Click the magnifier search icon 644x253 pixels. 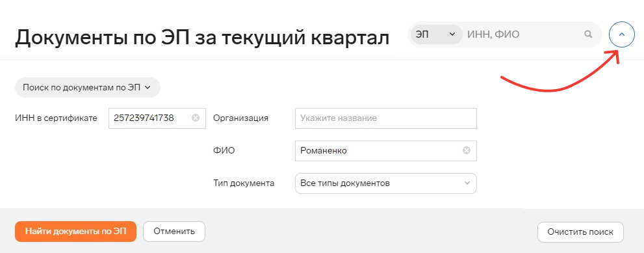pyautogui.click(x=588, y=34)
